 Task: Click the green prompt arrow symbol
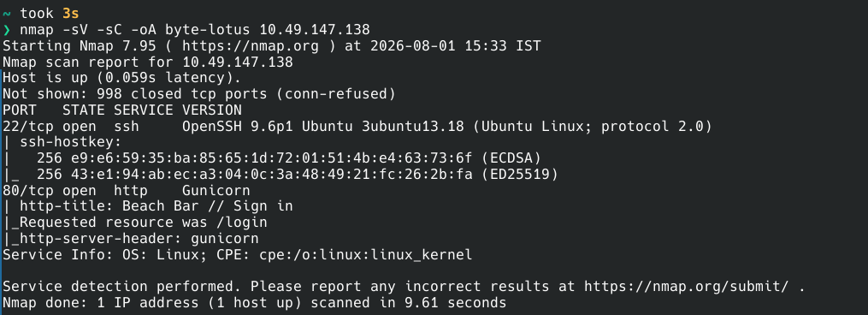click(7, 29)
